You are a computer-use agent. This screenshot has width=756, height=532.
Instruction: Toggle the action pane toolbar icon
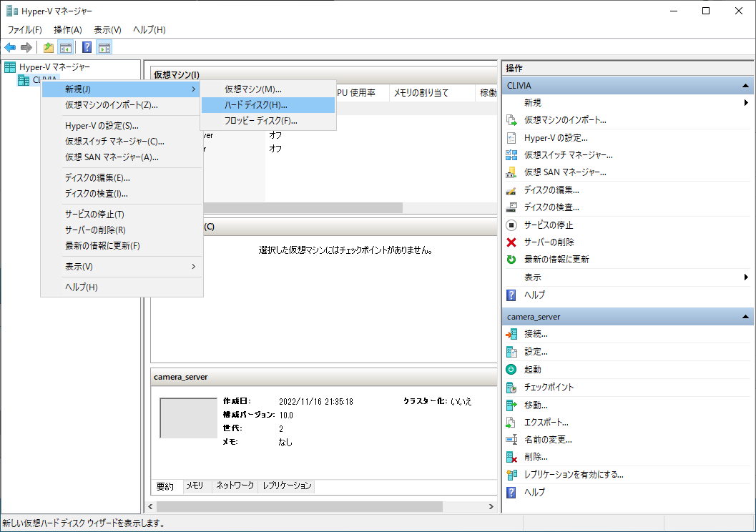point(104,47)
